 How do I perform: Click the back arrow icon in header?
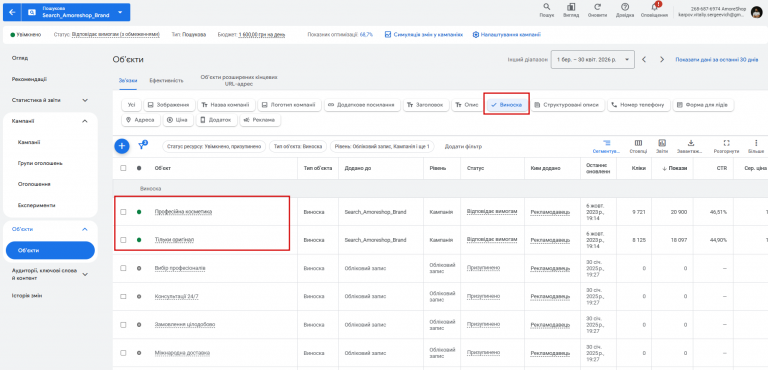point(12,12)
